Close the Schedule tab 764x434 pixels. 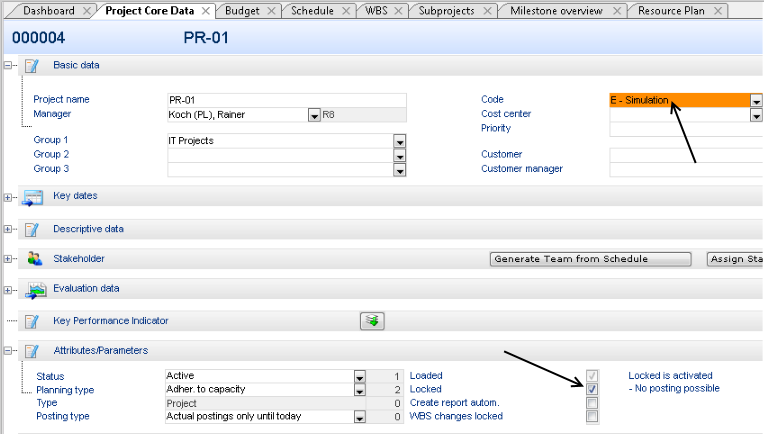[x=346, y=11]
